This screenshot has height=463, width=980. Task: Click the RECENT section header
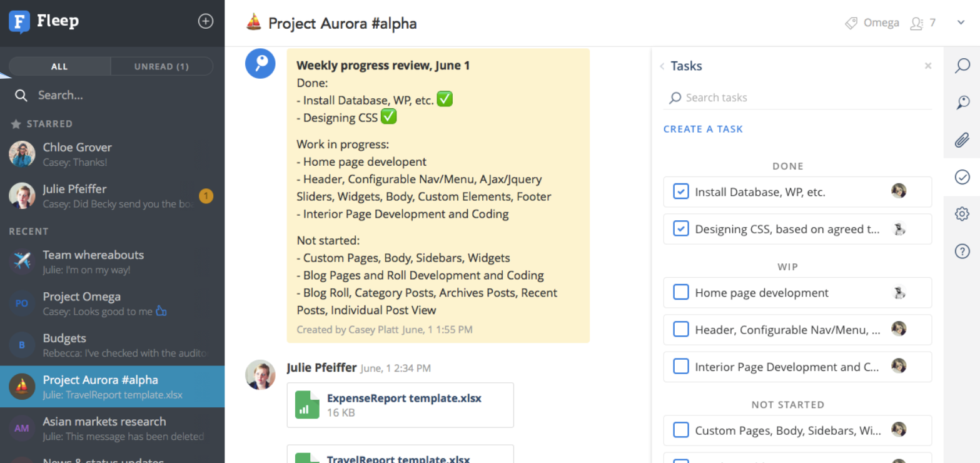(29, 232)
